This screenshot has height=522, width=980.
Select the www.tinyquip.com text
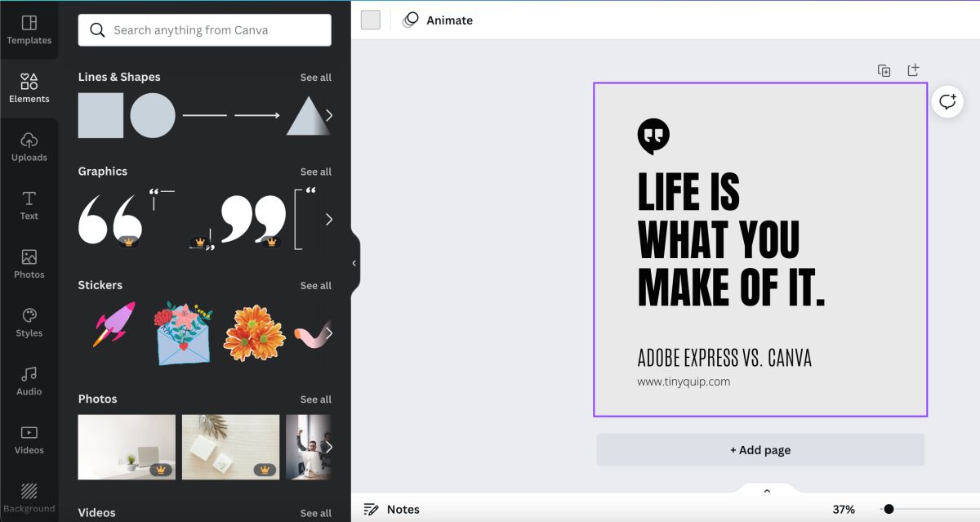684,381
